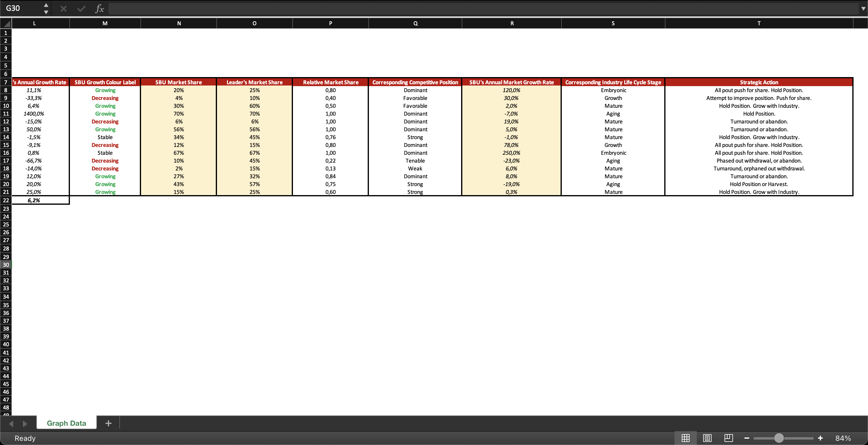Screen dimensions: 868x445
Task: Click 'Corresponding Industry Life Cycle Stage' header
Action: (613, 82)
